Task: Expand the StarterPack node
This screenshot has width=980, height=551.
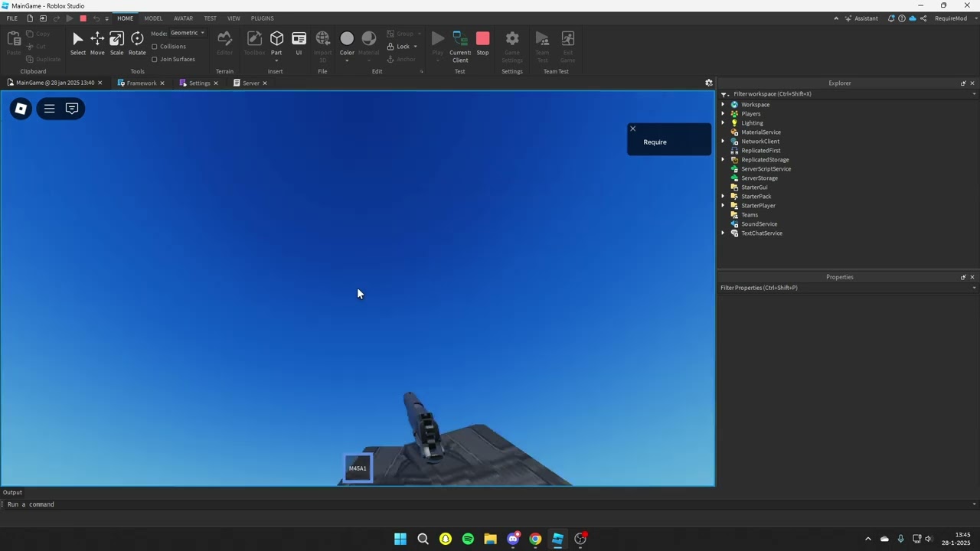Action: tap(724, 197)
